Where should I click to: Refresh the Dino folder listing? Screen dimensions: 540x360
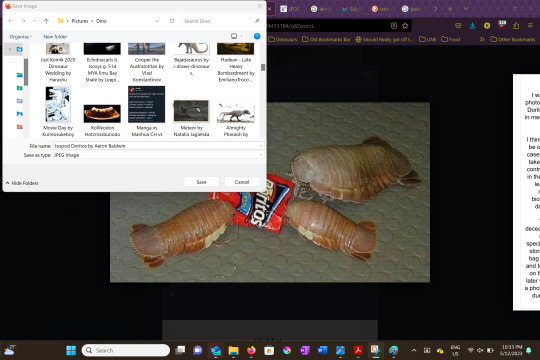(172, 21)
